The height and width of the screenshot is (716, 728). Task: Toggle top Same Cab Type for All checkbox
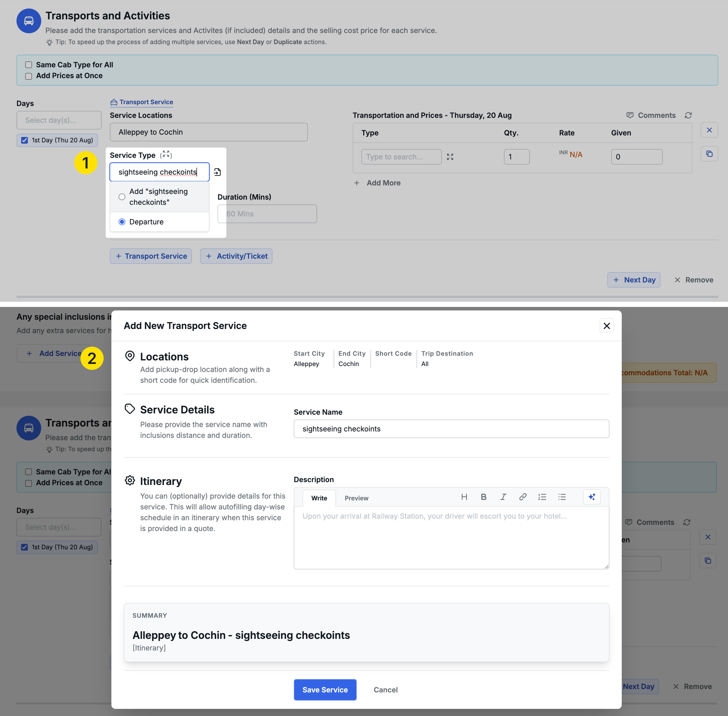tap(29, 65)
